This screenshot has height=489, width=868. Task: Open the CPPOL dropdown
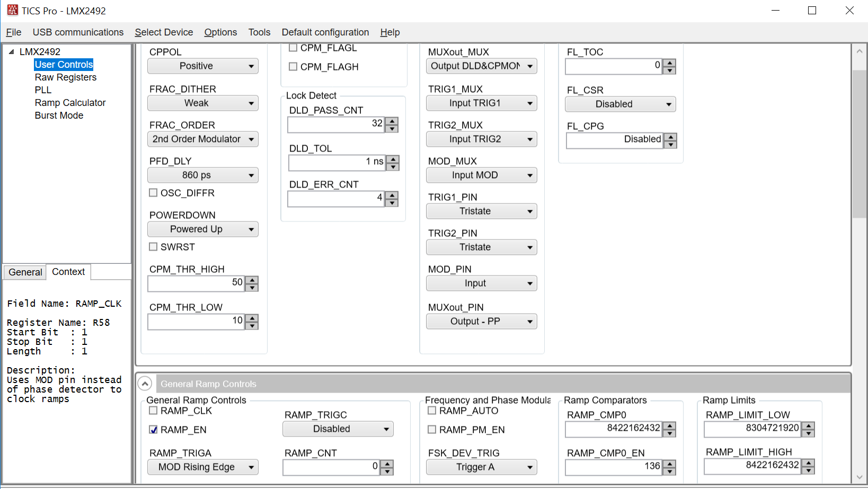(x=203, y=66)
